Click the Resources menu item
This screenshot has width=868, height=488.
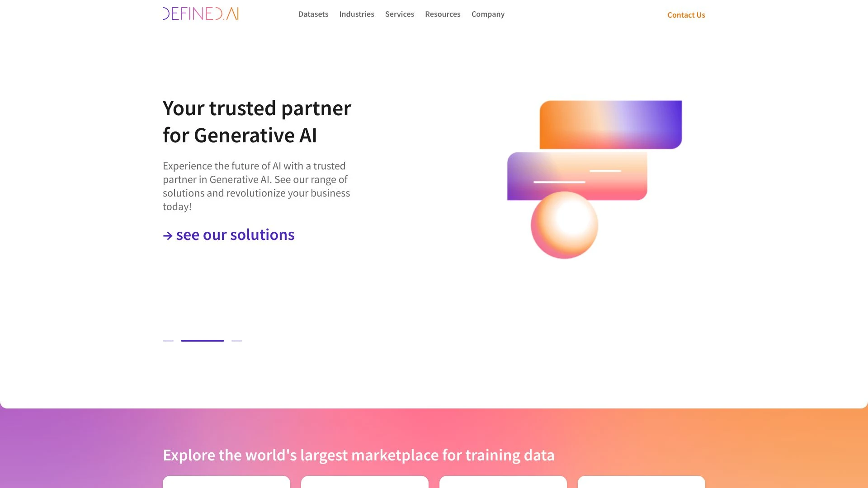coord(442,14)
